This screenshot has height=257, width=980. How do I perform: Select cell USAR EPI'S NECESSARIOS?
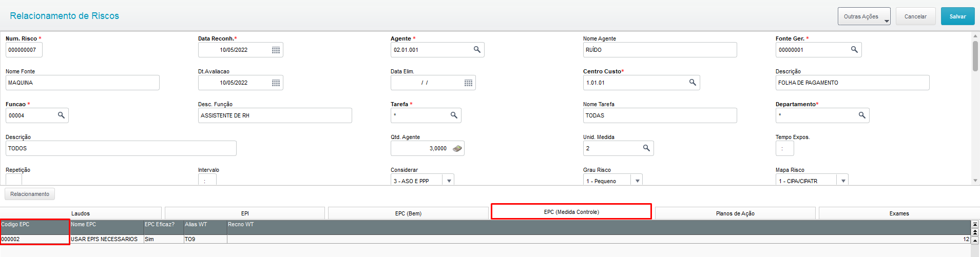(107, 239)
